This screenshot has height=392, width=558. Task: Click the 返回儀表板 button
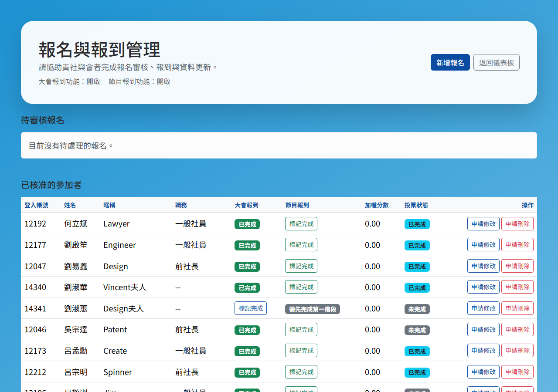click(x=496, y=62)
